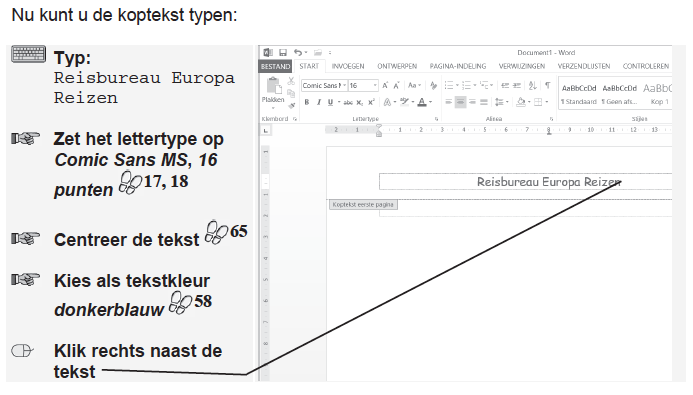Click the Format Painter brush icon

click(x=291, y=105)
